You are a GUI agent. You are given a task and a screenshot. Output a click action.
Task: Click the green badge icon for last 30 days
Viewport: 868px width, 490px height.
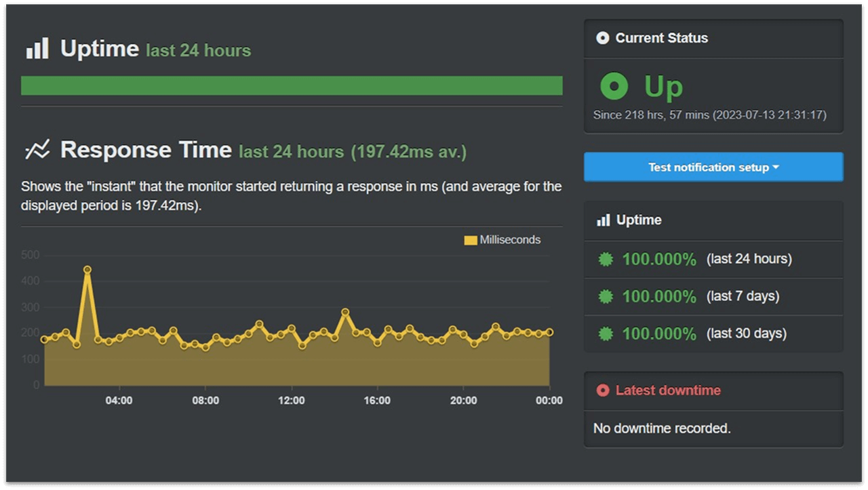[x=606, y=333]
